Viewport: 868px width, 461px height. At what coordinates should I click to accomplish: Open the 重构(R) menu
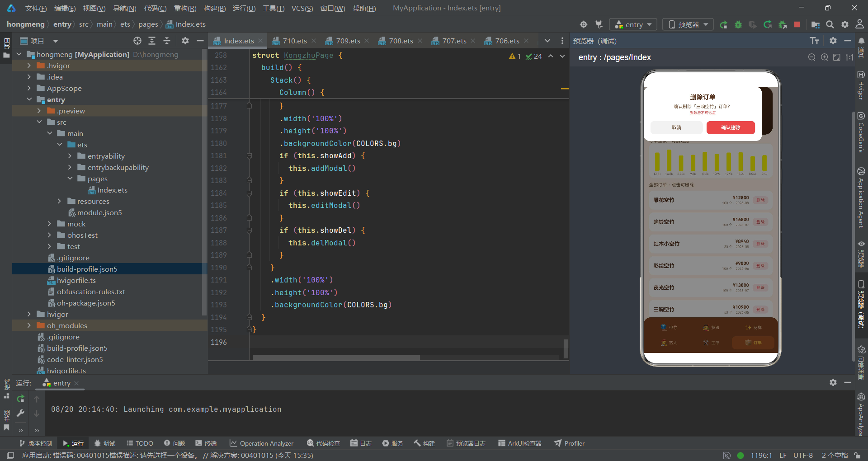[185, 8]
